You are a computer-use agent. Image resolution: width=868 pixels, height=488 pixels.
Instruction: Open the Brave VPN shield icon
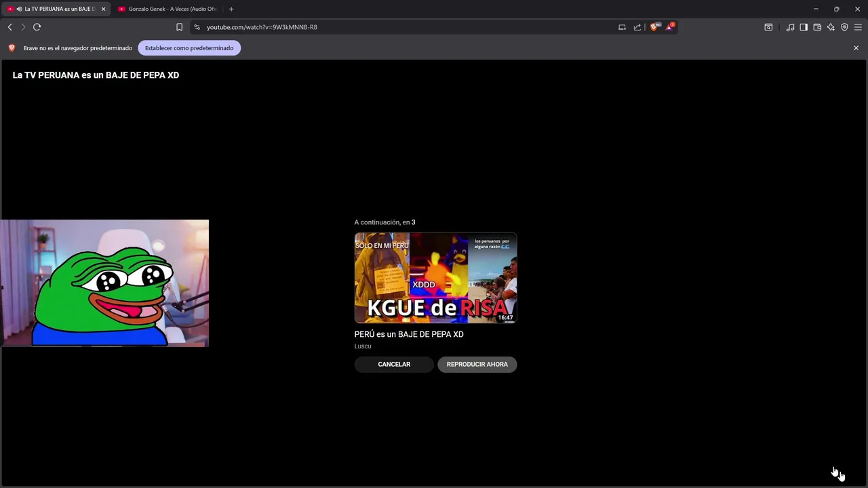844,27
